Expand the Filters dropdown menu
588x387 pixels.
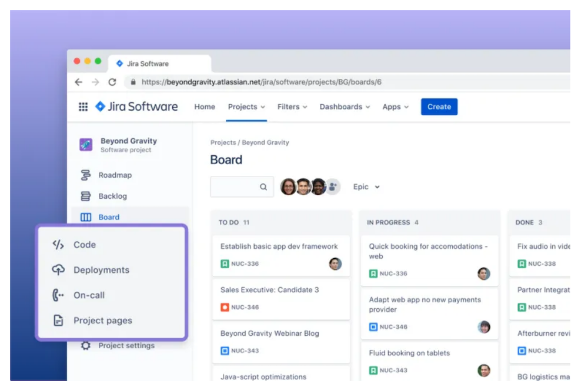click(292, 107)
